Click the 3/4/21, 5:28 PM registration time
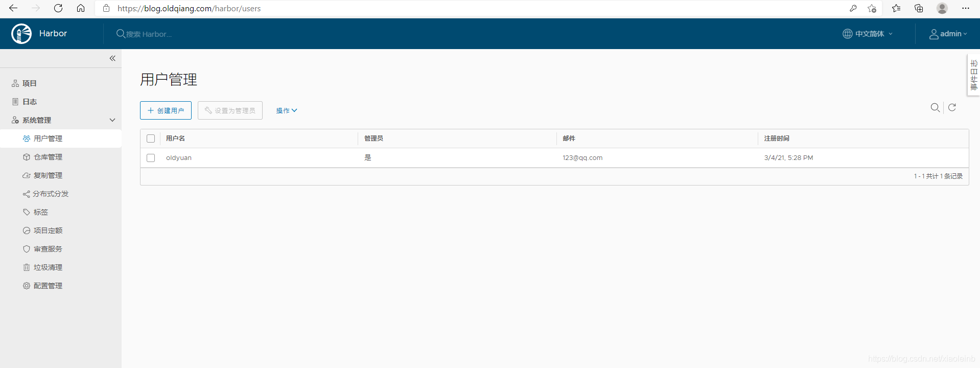 point(788,158)
